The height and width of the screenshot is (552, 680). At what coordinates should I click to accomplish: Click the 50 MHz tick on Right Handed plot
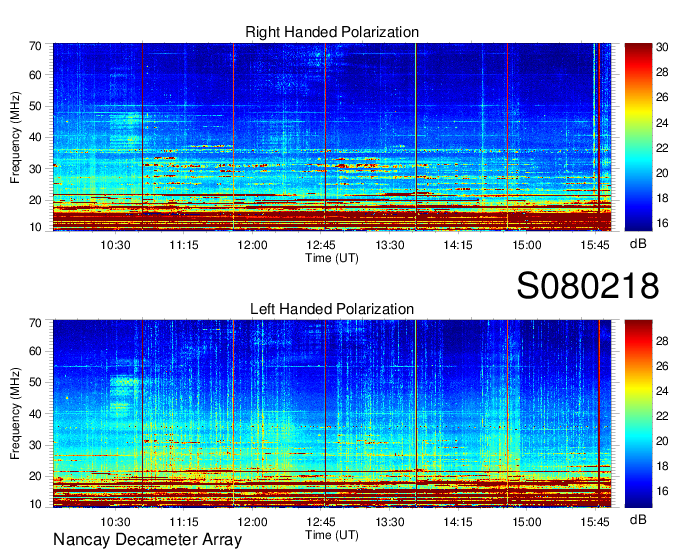35,106
